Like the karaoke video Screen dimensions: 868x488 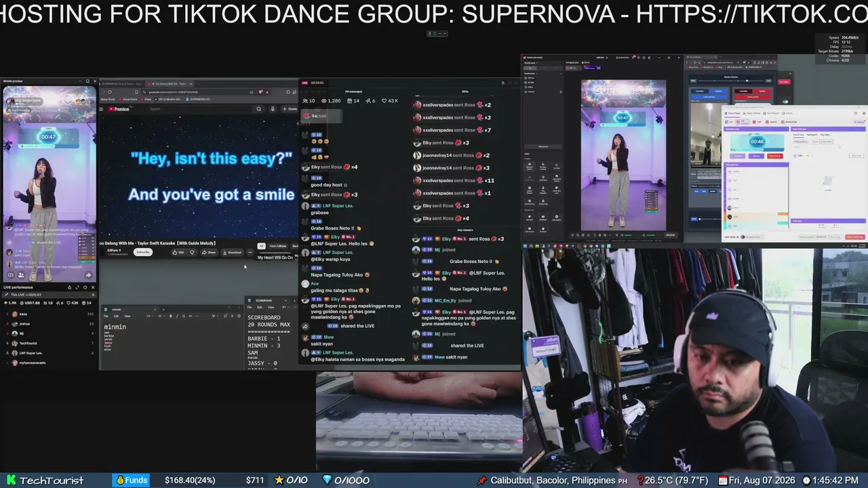(178, 252)
